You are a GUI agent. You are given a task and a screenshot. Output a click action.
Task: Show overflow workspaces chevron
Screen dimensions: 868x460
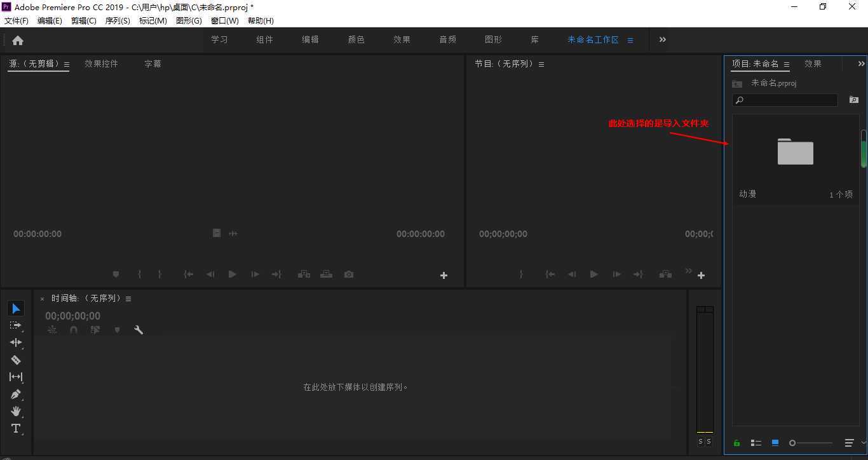[x=663, y=39]
